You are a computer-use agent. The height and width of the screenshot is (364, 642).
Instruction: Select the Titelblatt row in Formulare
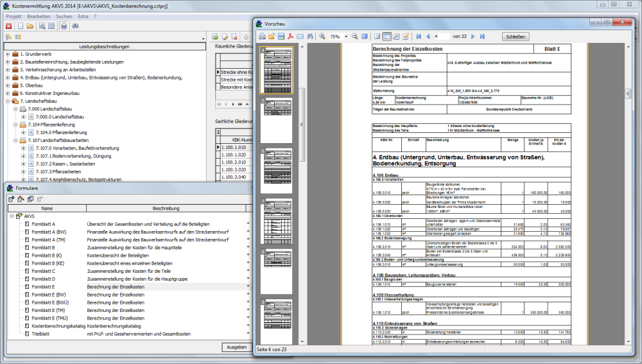[128, 334]
